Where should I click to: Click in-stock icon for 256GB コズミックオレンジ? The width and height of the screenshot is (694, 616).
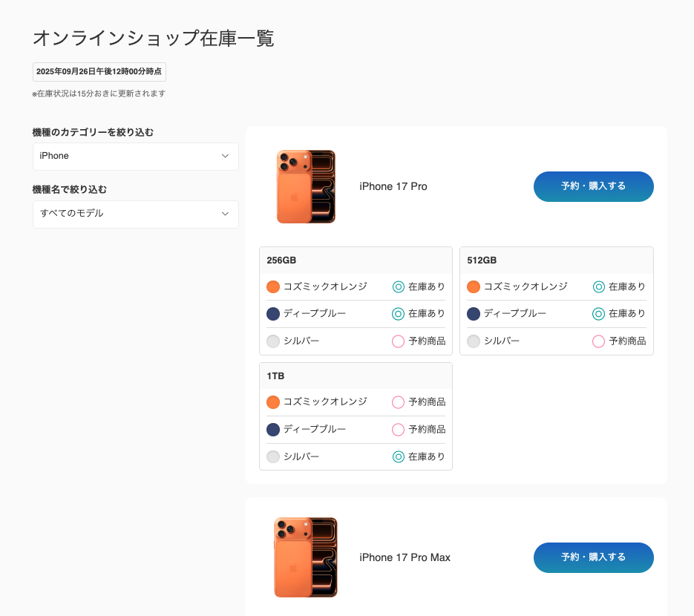[x=399, y=286]
